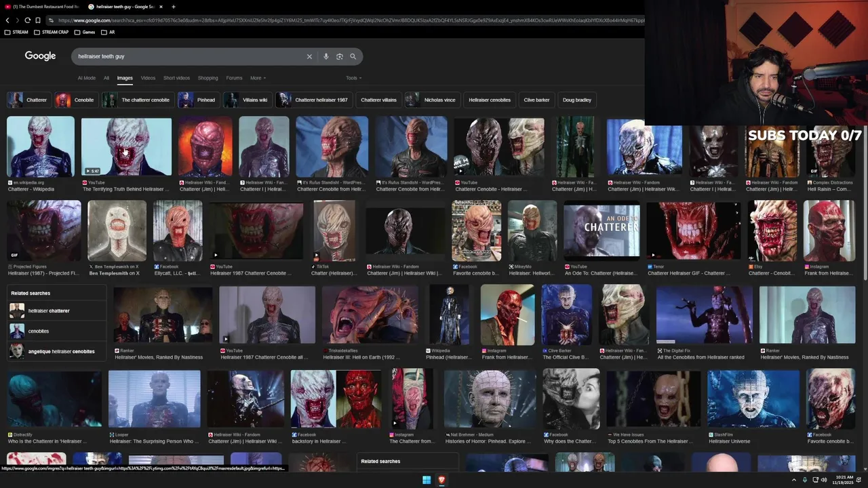Open the volume control in system tray

824,480
